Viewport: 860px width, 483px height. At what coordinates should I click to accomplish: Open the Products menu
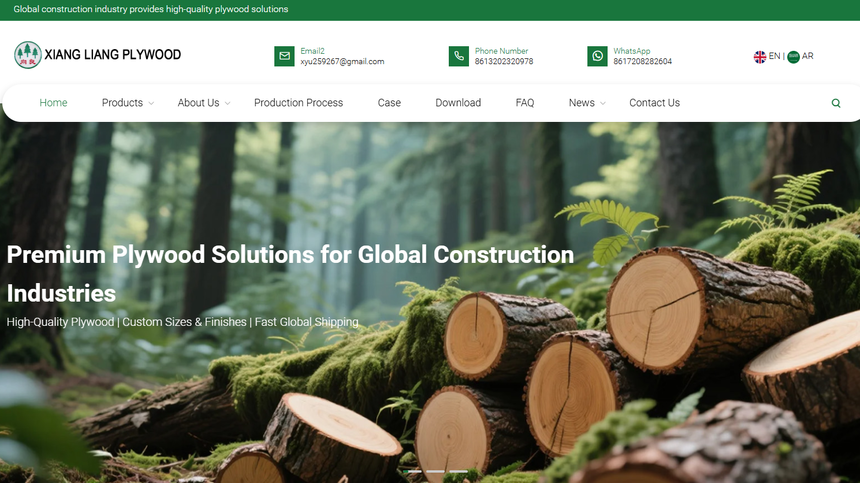122,103
